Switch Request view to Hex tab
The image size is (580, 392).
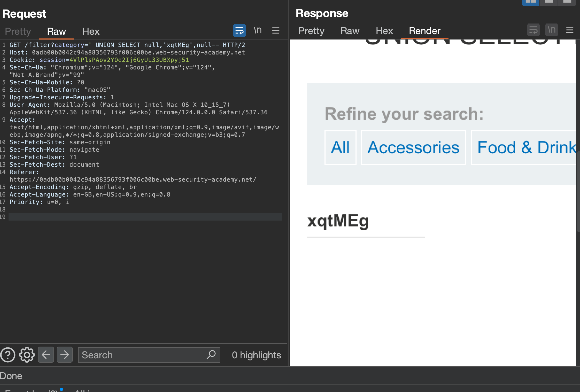(x=91, y=32)
